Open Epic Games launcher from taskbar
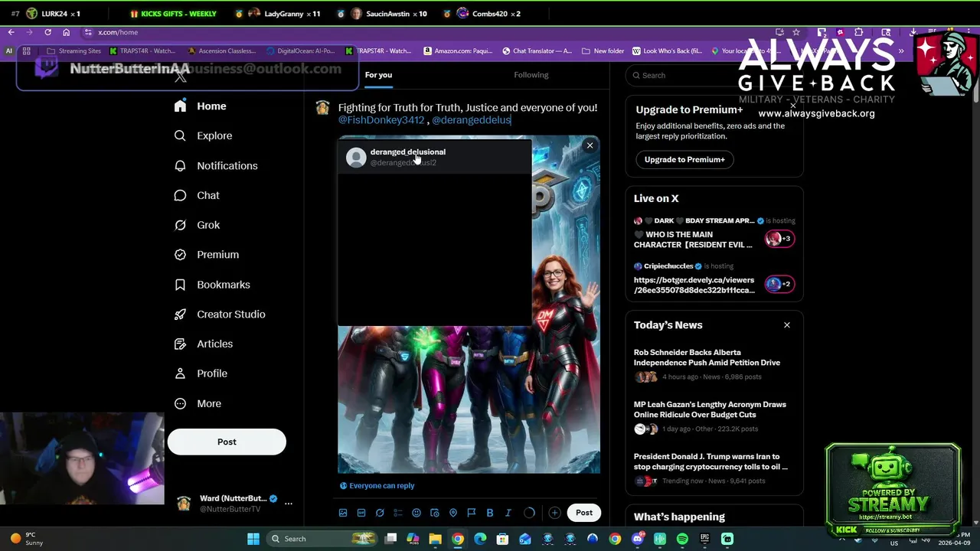 click(705, 539)
